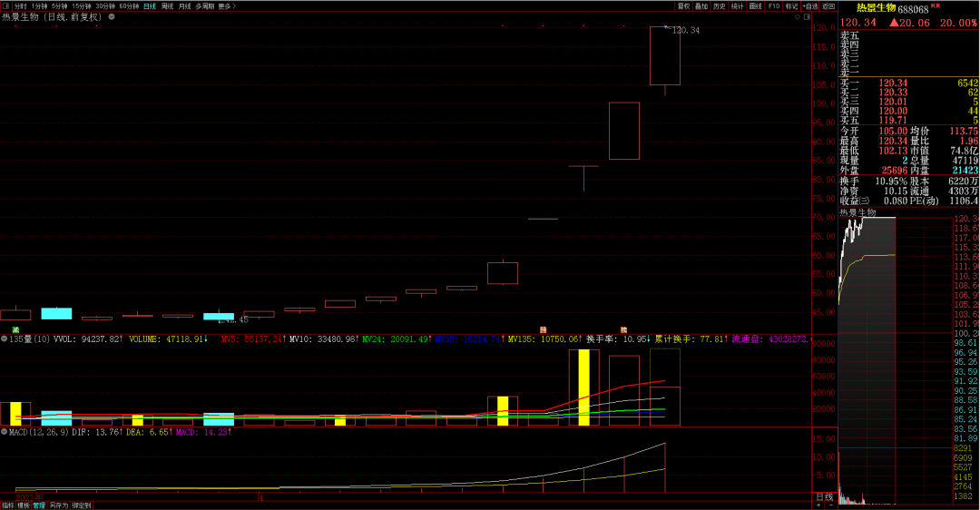The image size is (980, 510).
Task: Select the 60分钟 period tab
Action: [129, 5]
